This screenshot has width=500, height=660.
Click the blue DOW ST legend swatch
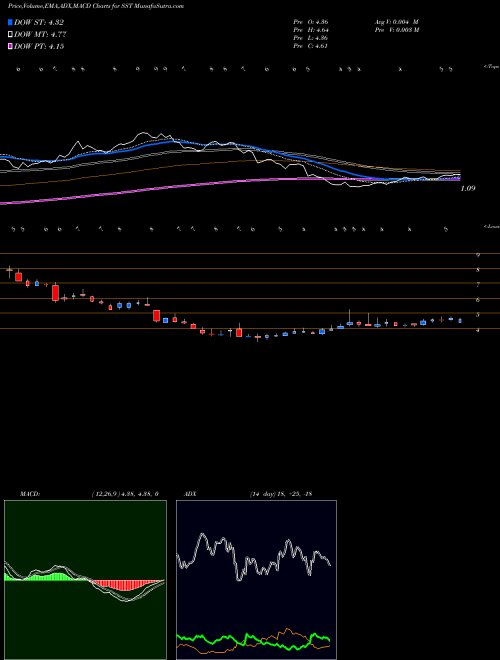pos(11,22)
